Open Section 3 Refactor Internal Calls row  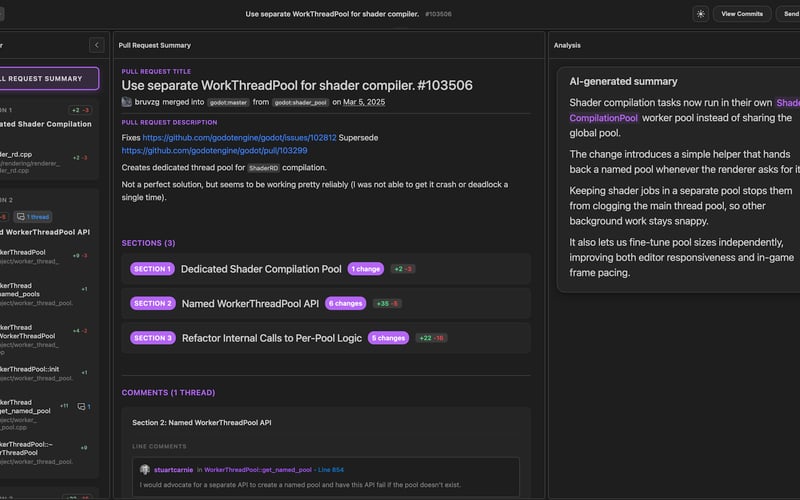[x=326, y=338]
